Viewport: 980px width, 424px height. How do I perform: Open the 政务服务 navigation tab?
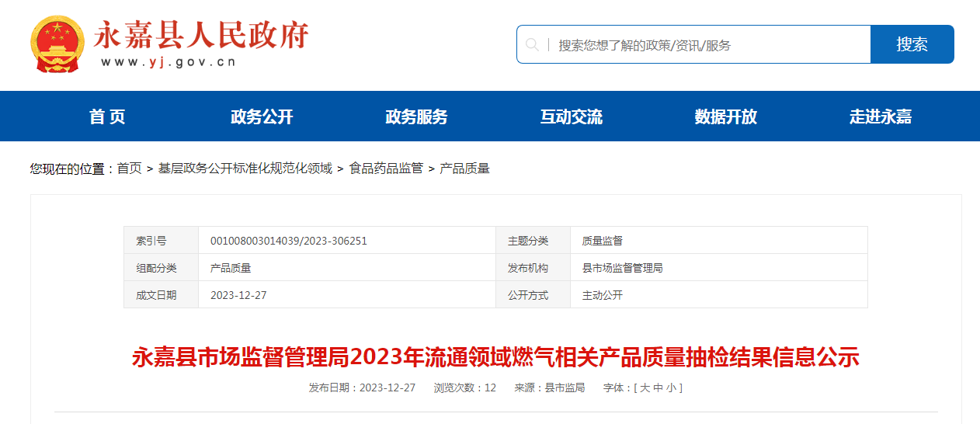click(x=416, y=116)
